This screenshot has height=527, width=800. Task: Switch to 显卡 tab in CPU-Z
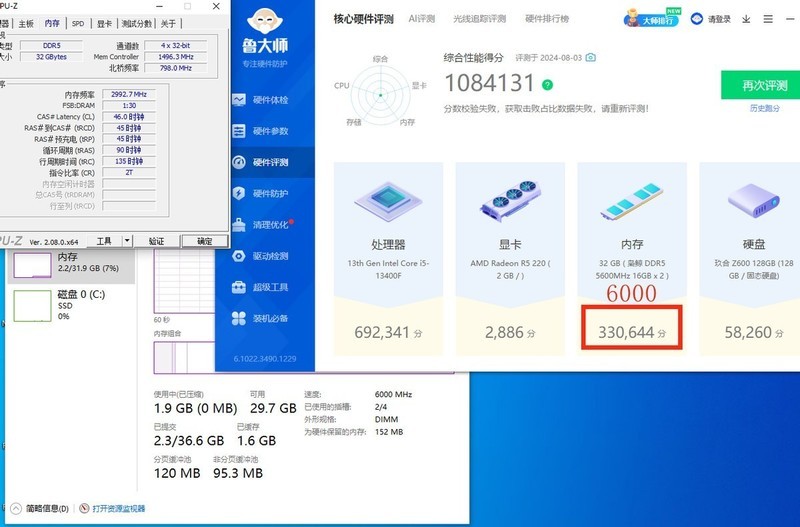pyautogui.click(x=104, y=23)
